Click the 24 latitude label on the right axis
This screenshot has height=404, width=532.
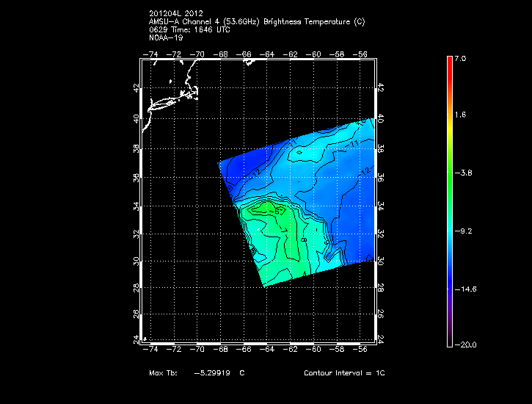(x=380, y=339)
